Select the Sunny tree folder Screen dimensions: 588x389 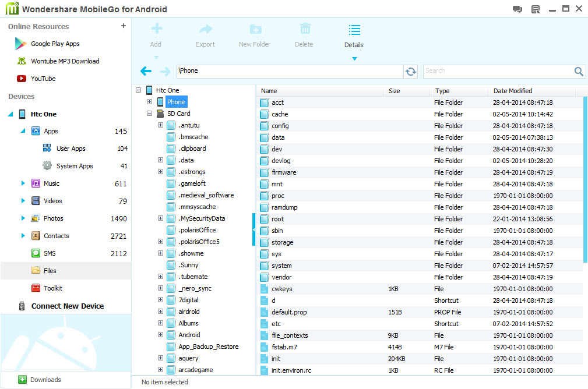[188, 265]
